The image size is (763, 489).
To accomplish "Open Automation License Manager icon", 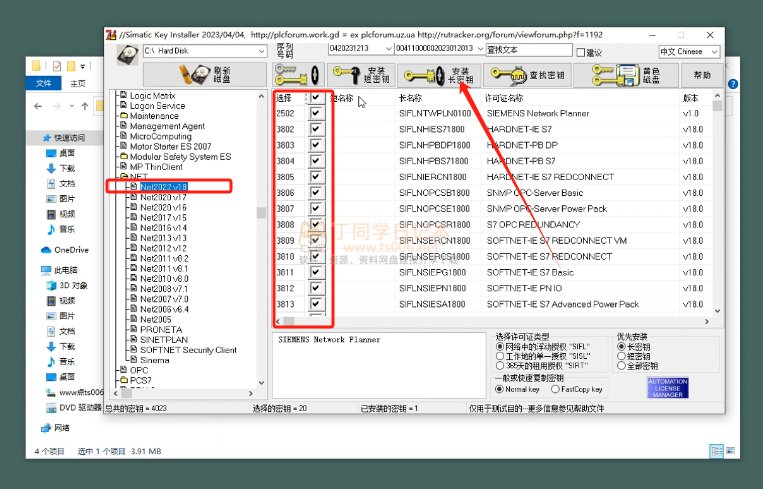I will (x=668, y=388).
